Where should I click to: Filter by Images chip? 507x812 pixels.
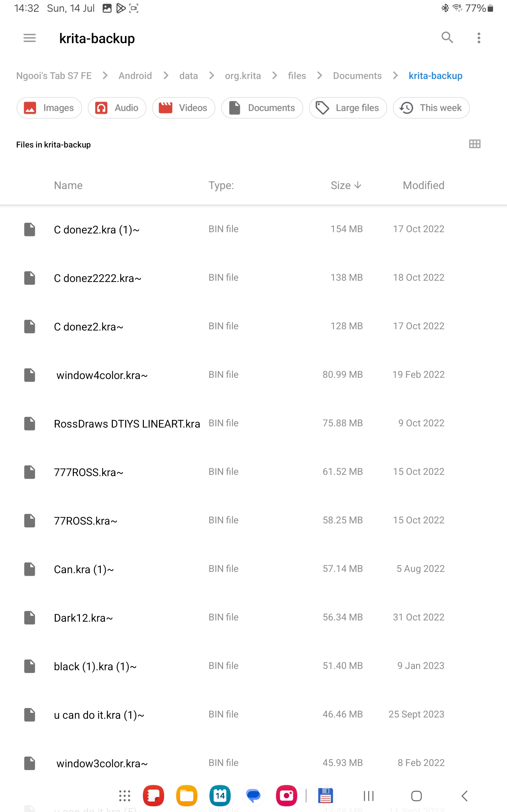pos(49,108)
